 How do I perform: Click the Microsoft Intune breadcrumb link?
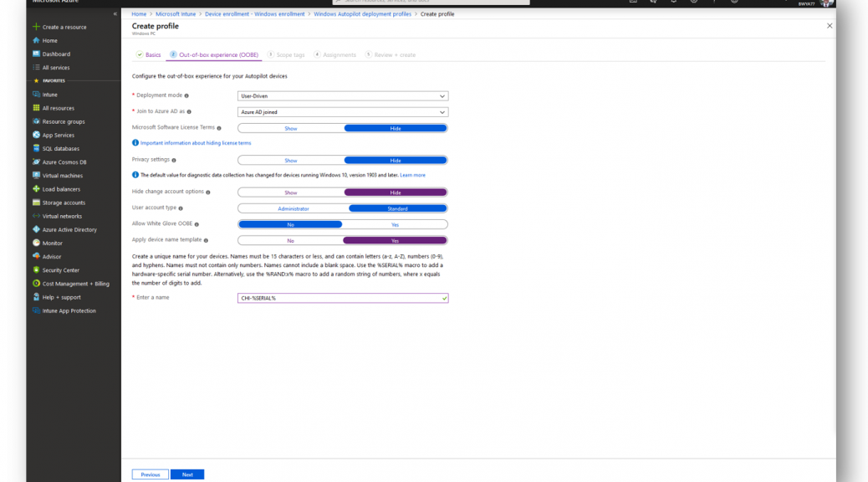coord(176,14)
